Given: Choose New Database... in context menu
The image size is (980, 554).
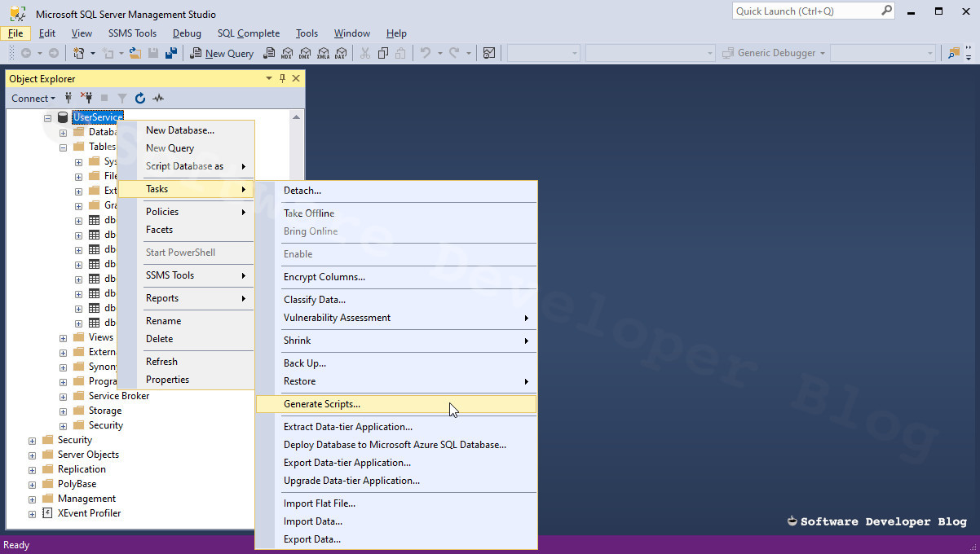Looking at the screenshot, I should 186,130.
